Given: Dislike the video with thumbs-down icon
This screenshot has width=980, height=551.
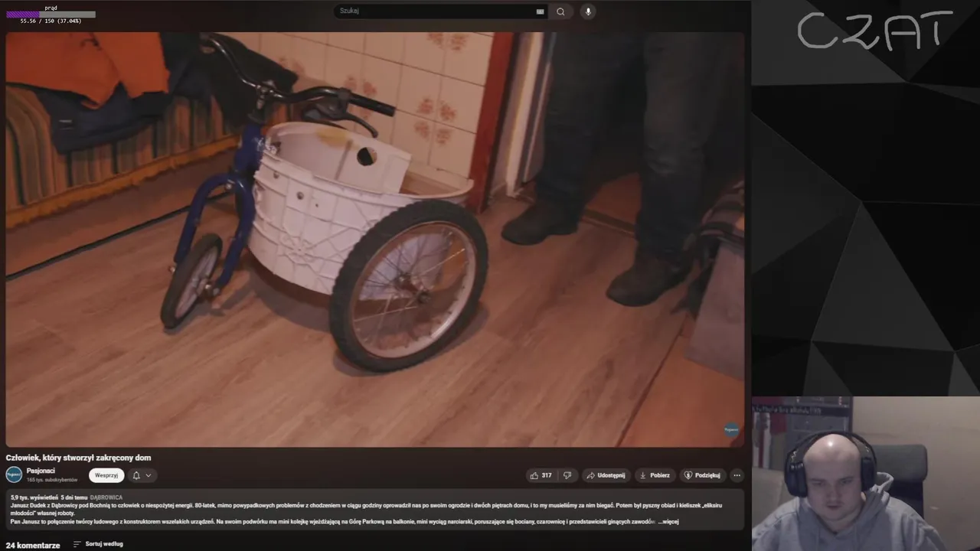Looking at the screenshot, I should click(x=567, y=475).
